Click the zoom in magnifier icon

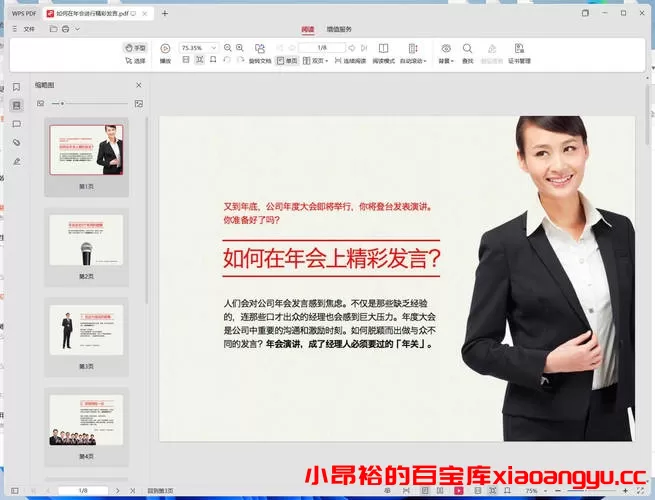[x=240, y=48]
